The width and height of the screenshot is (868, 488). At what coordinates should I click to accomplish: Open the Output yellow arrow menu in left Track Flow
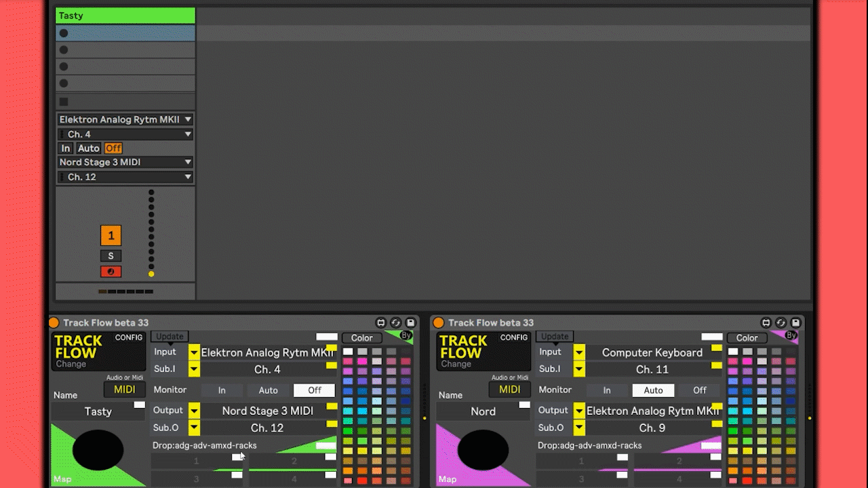194,411
